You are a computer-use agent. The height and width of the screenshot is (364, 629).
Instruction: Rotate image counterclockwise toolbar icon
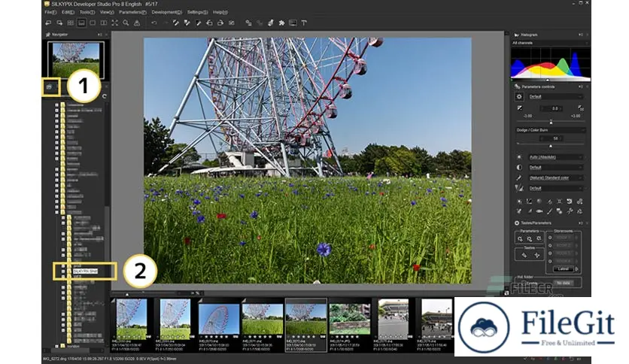209,23
